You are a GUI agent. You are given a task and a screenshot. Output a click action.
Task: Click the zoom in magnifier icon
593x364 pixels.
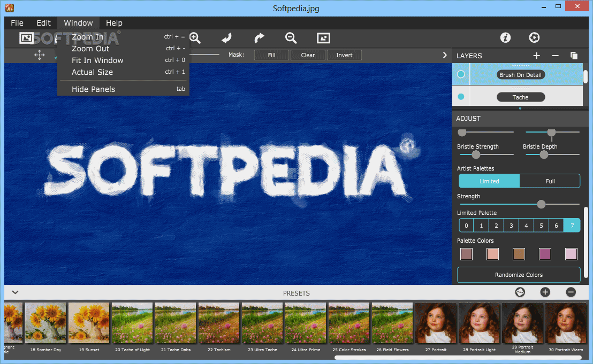pos(195,38)
